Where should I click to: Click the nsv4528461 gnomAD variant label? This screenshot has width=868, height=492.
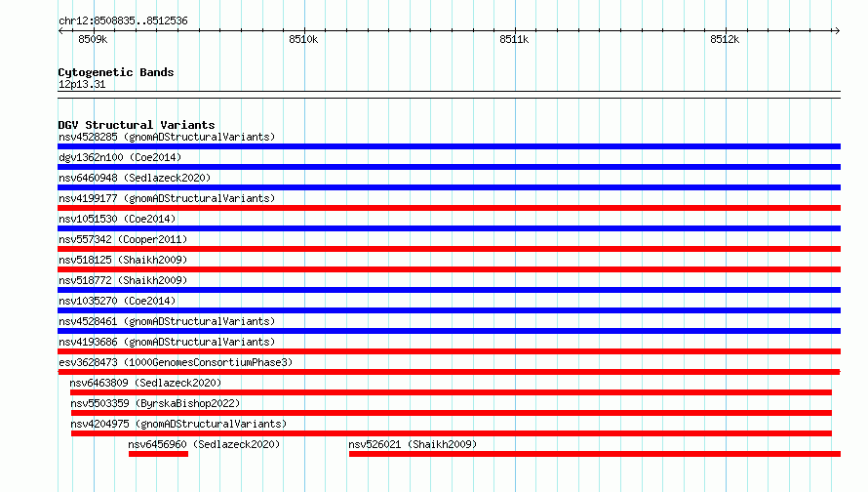tap(167, 321)
